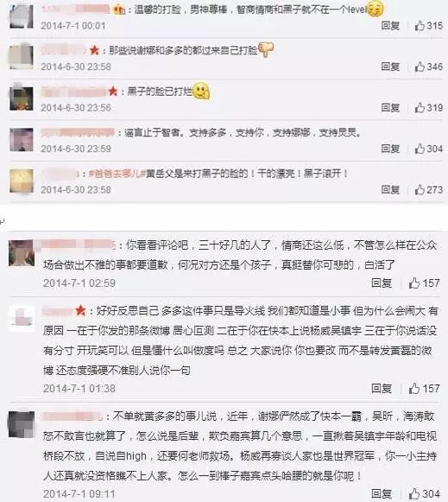Click thumbs-up on 谣言止于智者 comment

tap(420, 149)
